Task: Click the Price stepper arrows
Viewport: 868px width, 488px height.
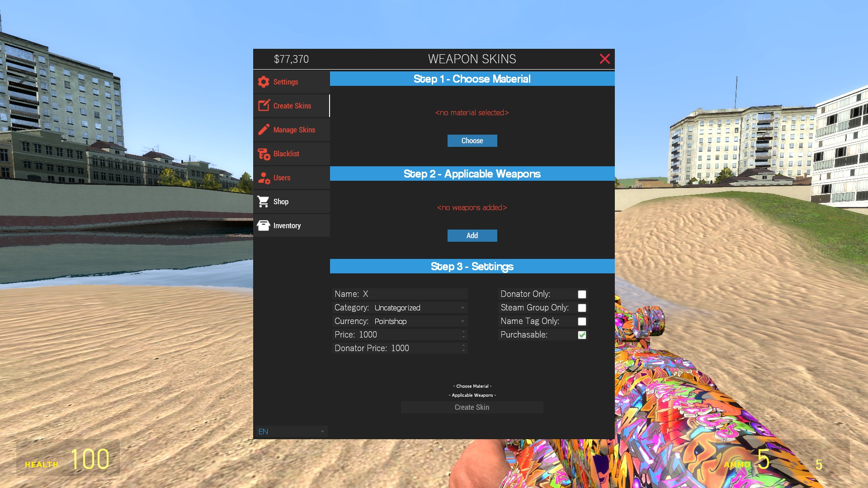Action: (463, 335)
